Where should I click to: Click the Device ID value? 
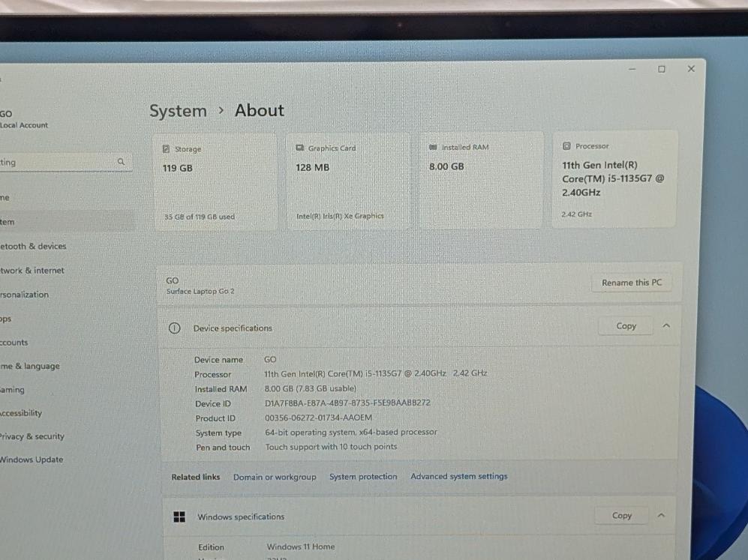347,403
